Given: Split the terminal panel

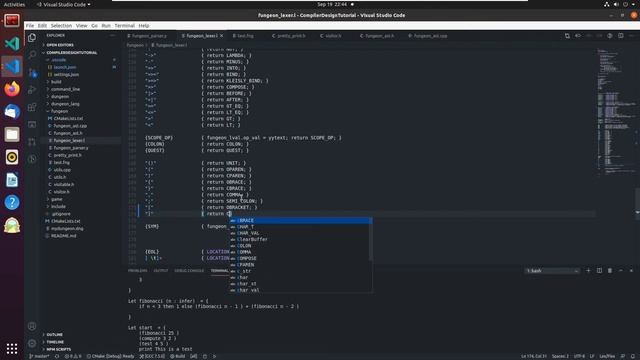Looking at the screenshot, I should point(599,271).
